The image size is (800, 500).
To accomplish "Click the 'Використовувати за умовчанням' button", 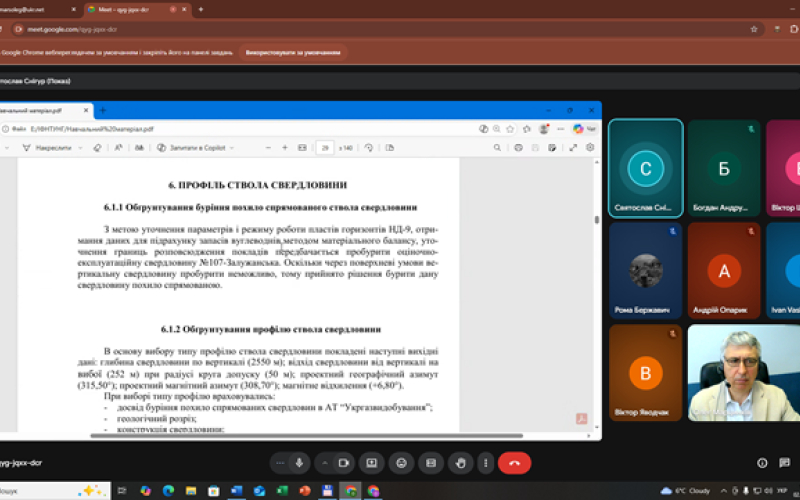I will tap(298, 51).
